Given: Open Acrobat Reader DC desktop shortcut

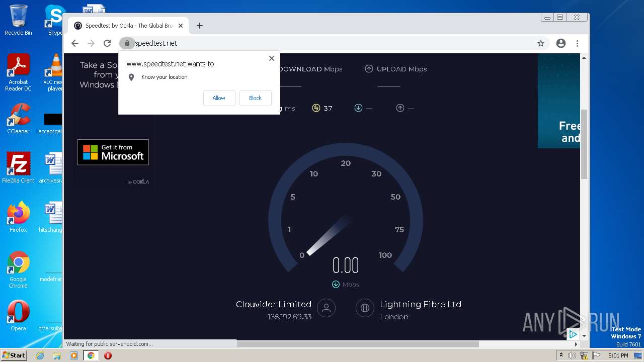Looking at the screenshot, I should (x=18, y=73).
